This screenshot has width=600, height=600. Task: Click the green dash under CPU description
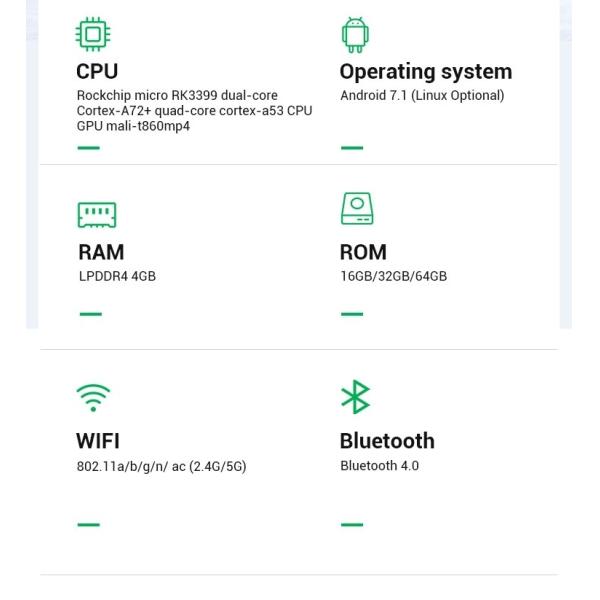point(89,148)
